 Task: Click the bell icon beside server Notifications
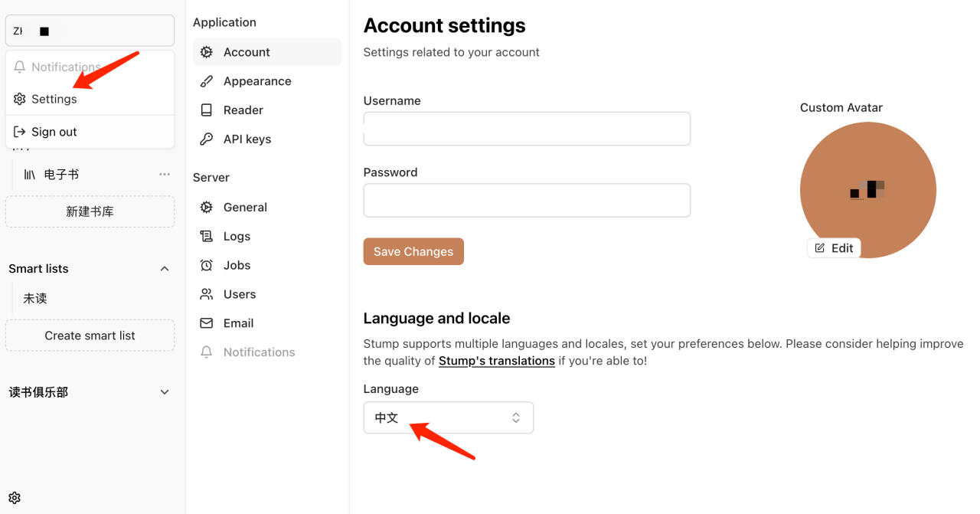(207, 352)
